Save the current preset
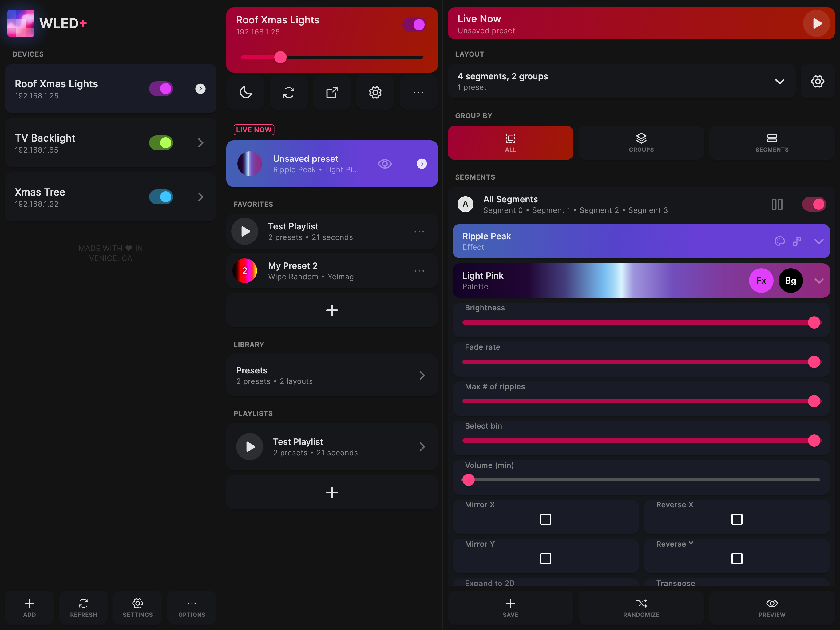 pos(510,608)
